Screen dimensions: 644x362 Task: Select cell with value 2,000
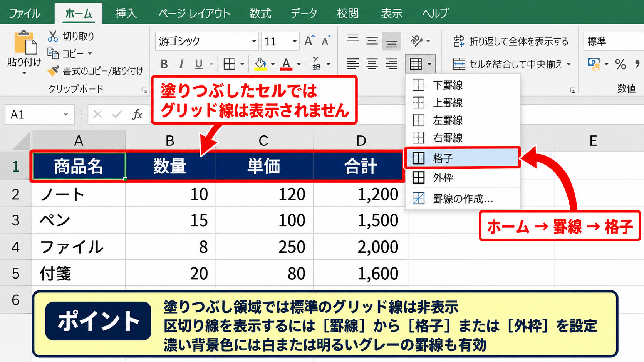tap(361, 247)
